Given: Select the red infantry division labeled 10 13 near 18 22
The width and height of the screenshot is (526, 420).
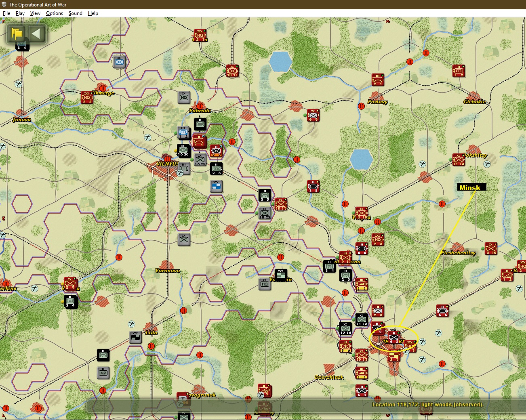Looking at the screenshot, I should (281, 204).
